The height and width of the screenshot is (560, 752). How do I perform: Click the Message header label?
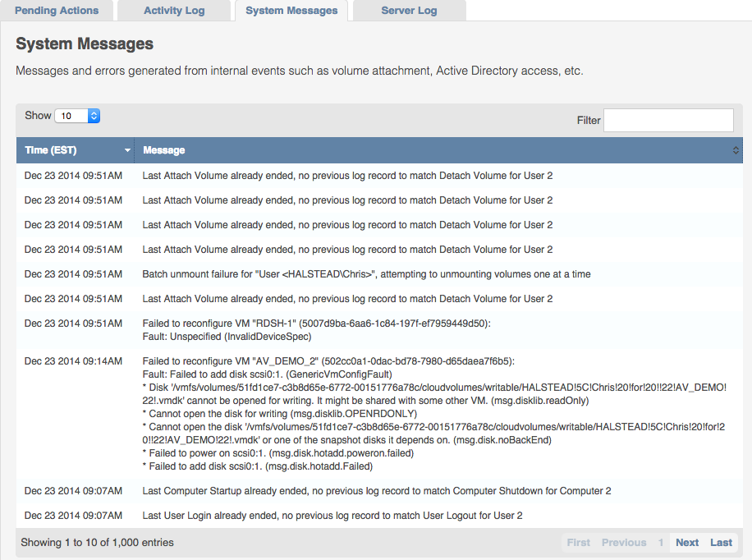164,150
